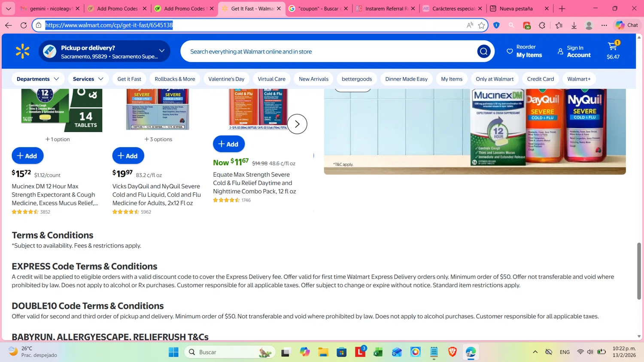
Task: Open the read aloud icon in address bar
Action: coord(470,25)
